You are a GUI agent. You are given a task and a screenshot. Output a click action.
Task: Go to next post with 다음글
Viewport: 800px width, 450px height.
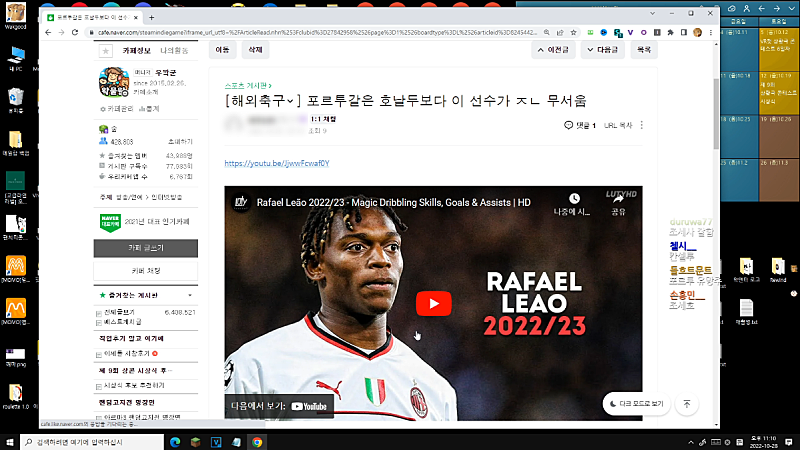click(603, 50)
